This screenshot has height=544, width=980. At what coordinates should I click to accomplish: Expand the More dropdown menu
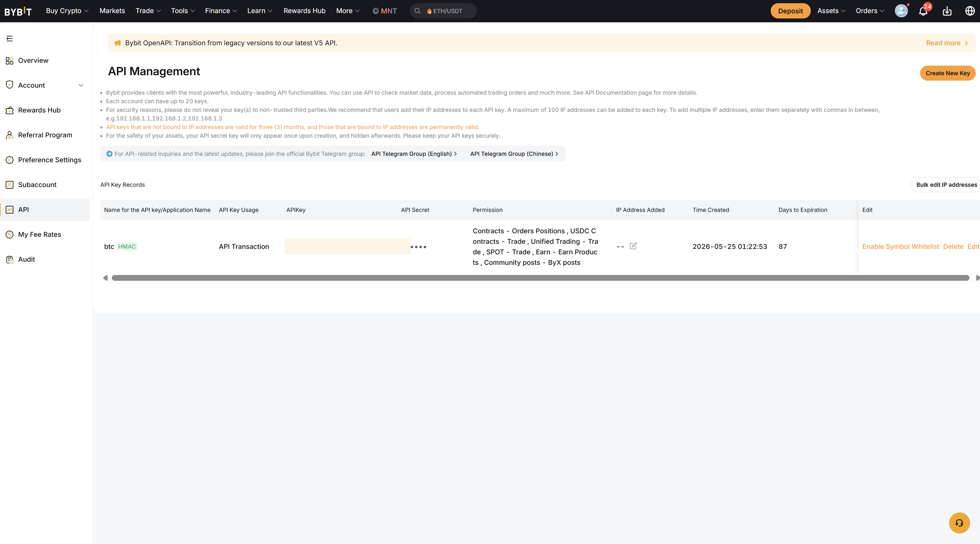pyautogui.click(x=348, y=11)
